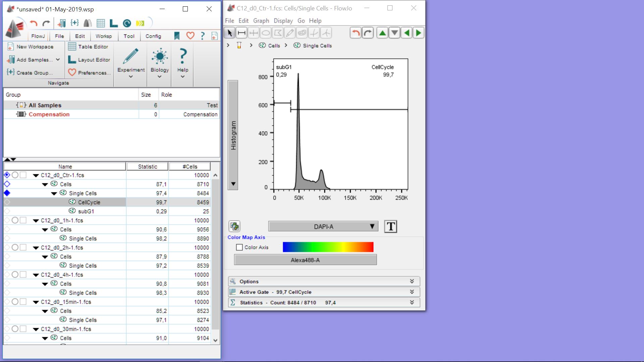
Task: Open the DAPI-A axis parameter dropdown
Action: pos(323,227)
